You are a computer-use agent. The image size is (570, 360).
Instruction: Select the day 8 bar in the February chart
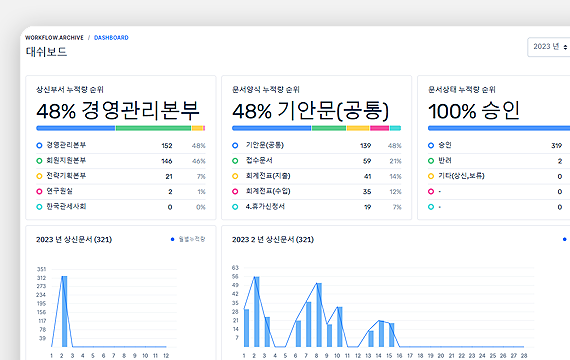[x=319, y=315]
